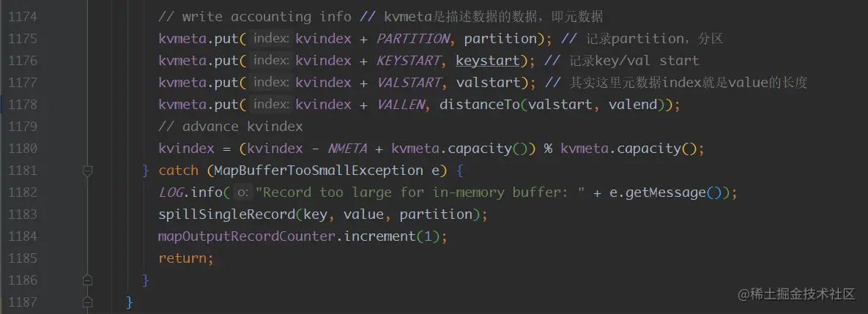Click the underlined keystart variable
The width and height of the screenshot is (868, 314).
click(x=488, y=61)
